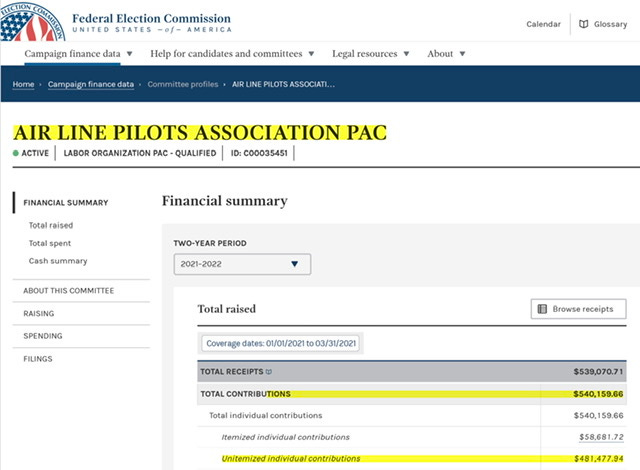Click LABOR ORGANIZATION PAC - QUALIFIED label
Viewport: 640px width, 470px height.
pyautogui.click(x=140, y=153)
